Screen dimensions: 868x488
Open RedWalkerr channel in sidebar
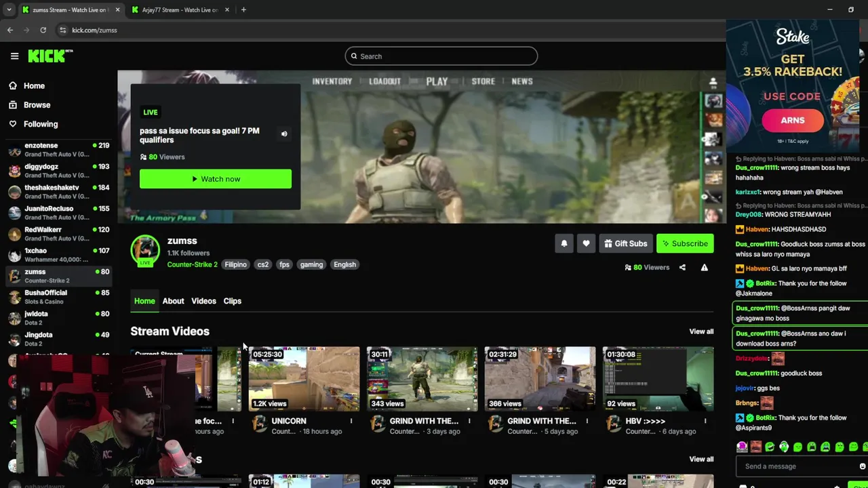(x=58, y=234)
